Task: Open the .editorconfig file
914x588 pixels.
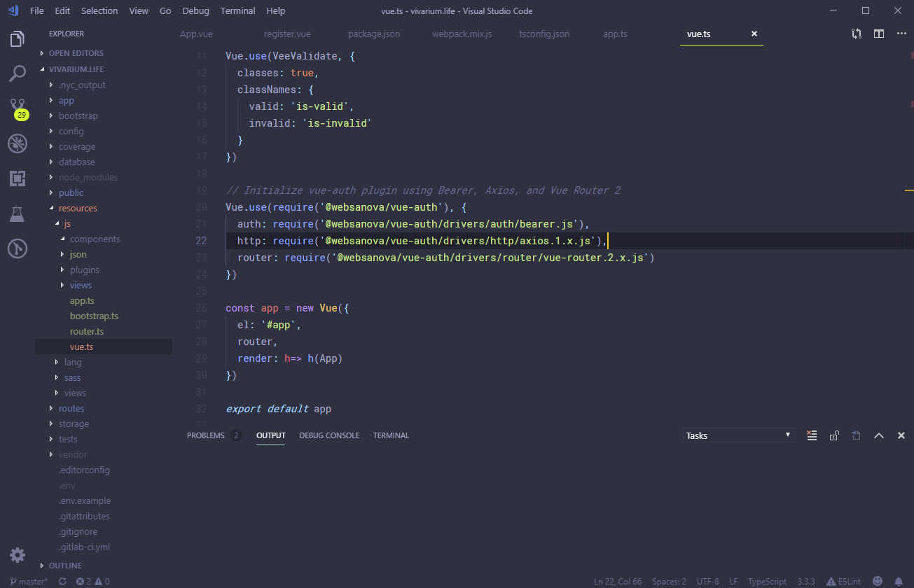Action: (84, 470)
